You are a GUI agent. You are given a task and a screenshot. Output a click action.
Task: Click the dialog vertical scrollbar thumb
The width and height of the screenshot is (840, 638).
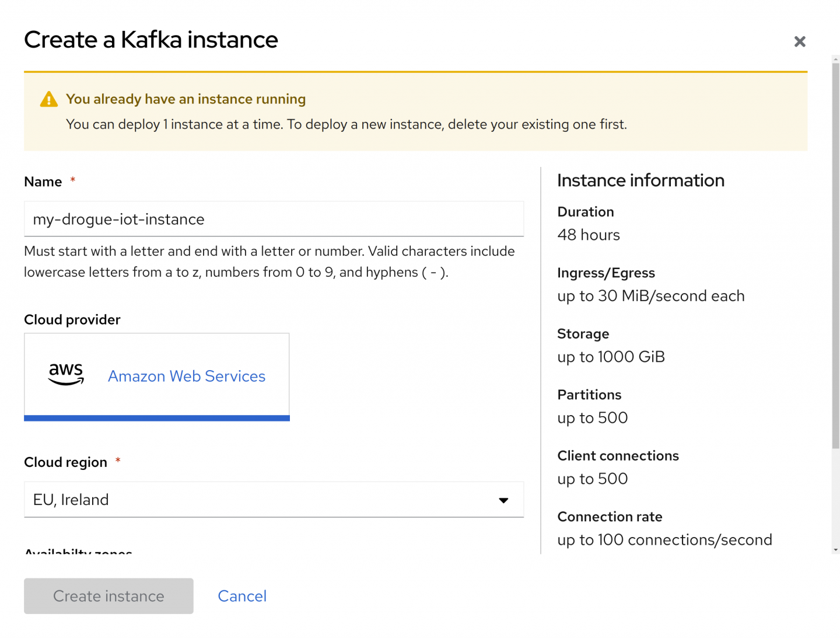click(x=835, y=256)
